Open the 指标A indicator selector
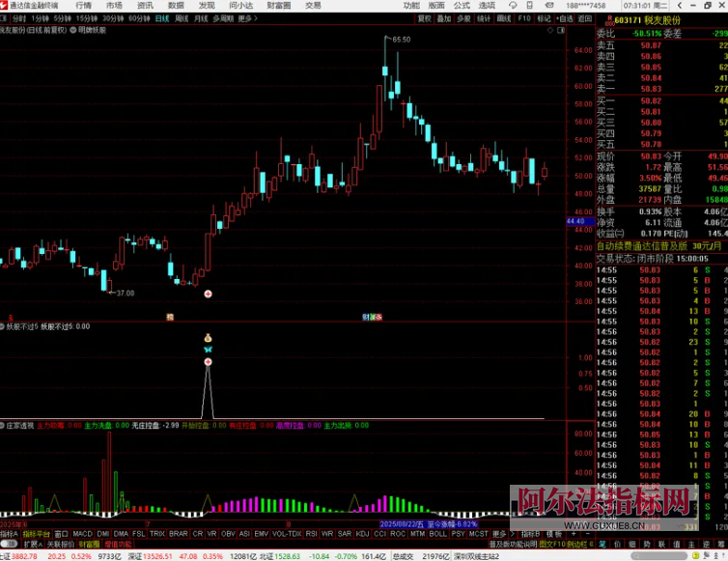Viewport: 728px width, 561px height. (9, 533)
